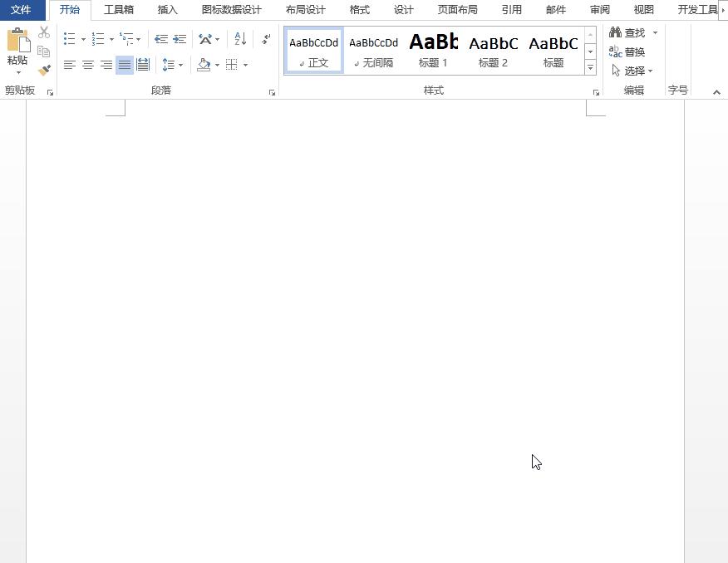The height and width of the screenshot is (563, 728).
Task: Click the 粘贴 (Paste) button
Action: pos(17,50)
